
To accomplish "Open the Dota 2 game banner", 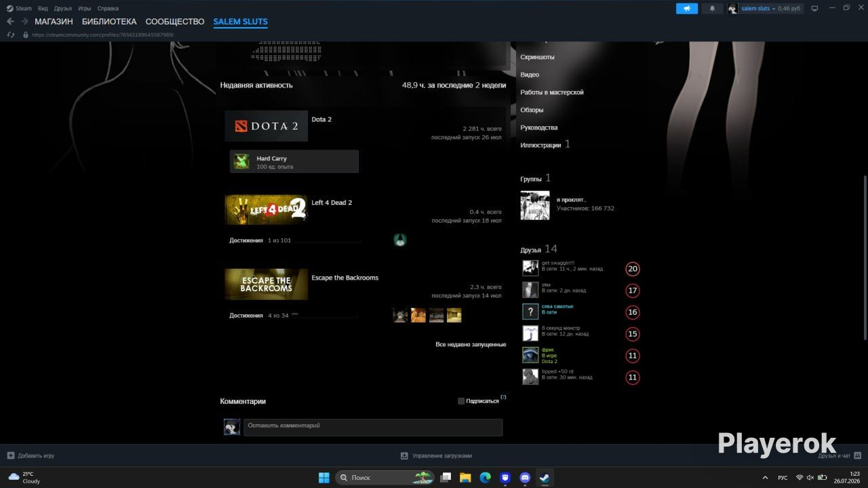I will (x=267, y=126).
